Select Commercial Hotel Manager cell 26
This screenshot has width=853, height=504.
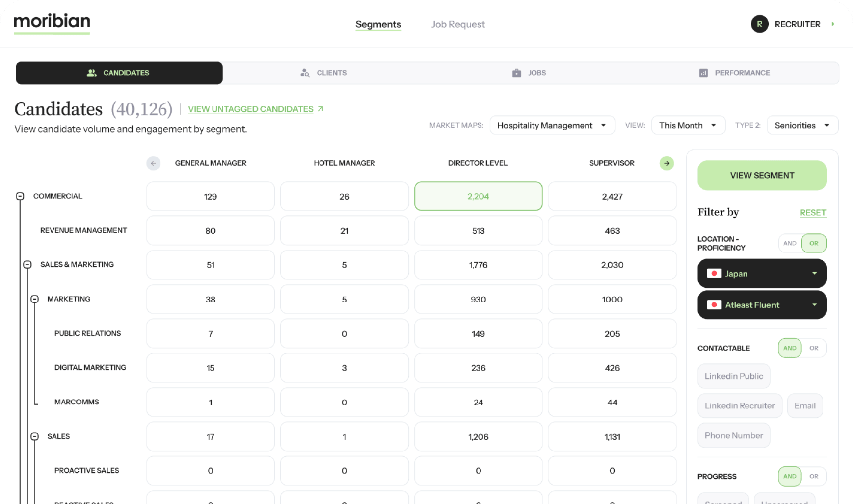tap(344, 196)
